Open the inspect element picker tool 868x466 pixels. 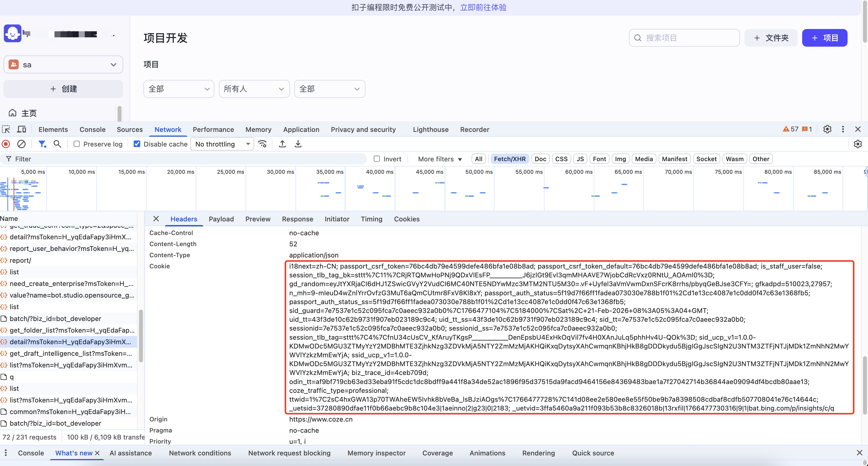pyautogui.click(x=6, y=129)
